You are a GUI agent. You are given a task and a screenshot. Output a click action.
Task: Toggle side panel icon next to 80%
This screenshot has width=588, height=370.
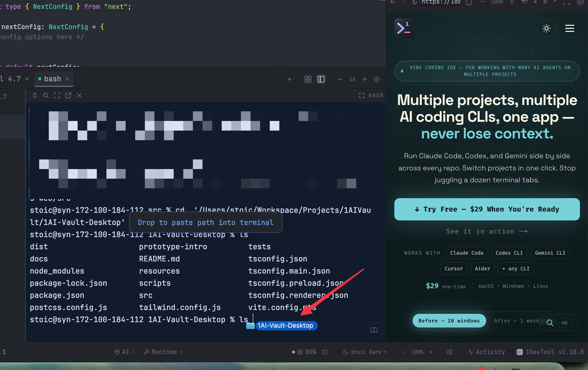[x=325, y=352]
